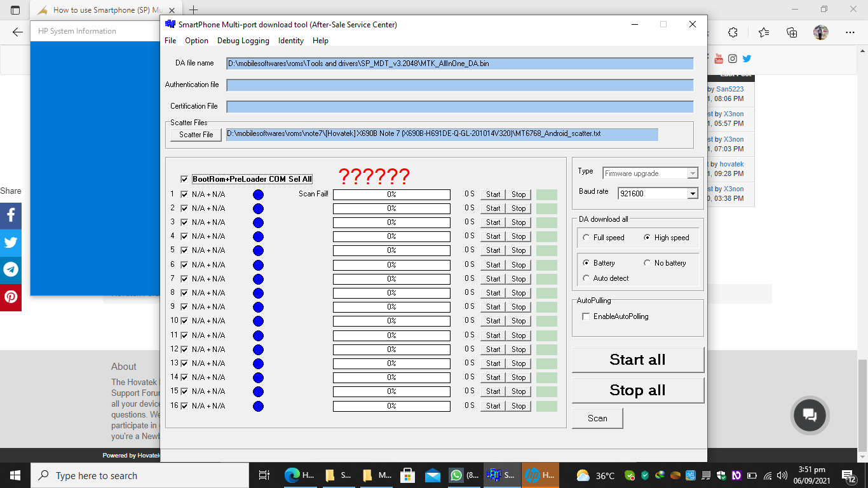Click the scatter file path field
Image resolution: width=868 pixels, height=488 pixels.
click(442, 134)
